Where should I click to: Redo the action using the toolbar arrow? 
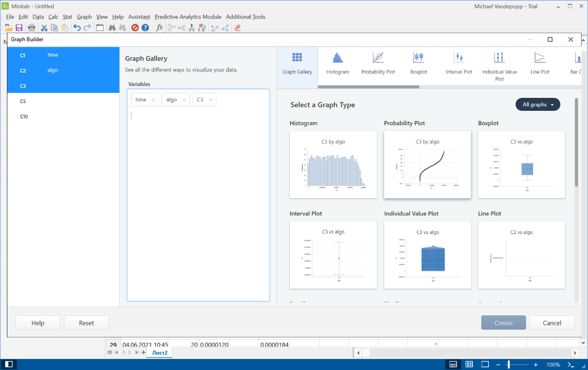[87, 28]
